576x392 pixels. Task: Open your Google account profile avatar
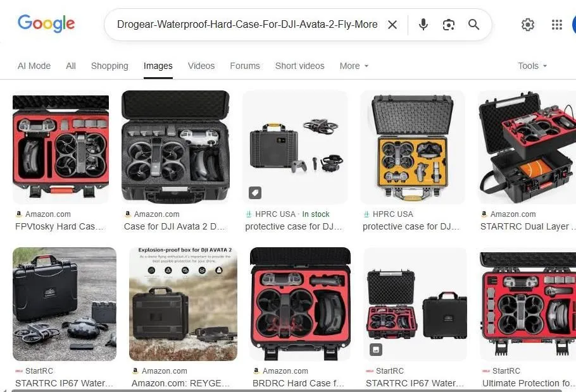coord(573,25)
